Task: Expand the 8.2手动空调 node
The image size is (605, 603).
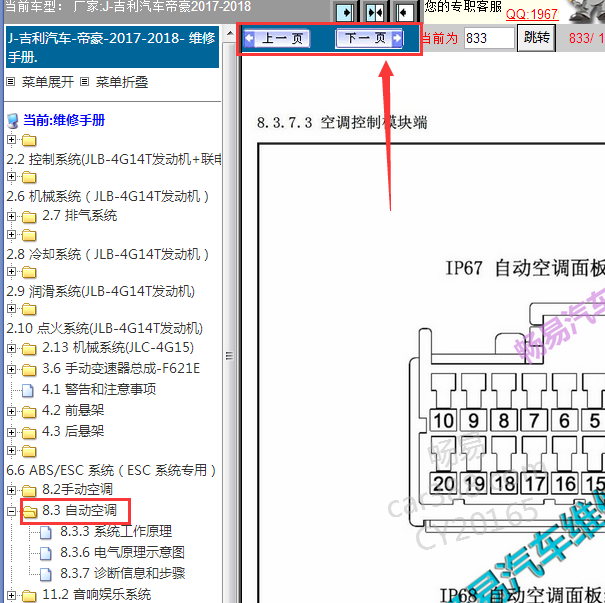Action: [x=11, y=490]
